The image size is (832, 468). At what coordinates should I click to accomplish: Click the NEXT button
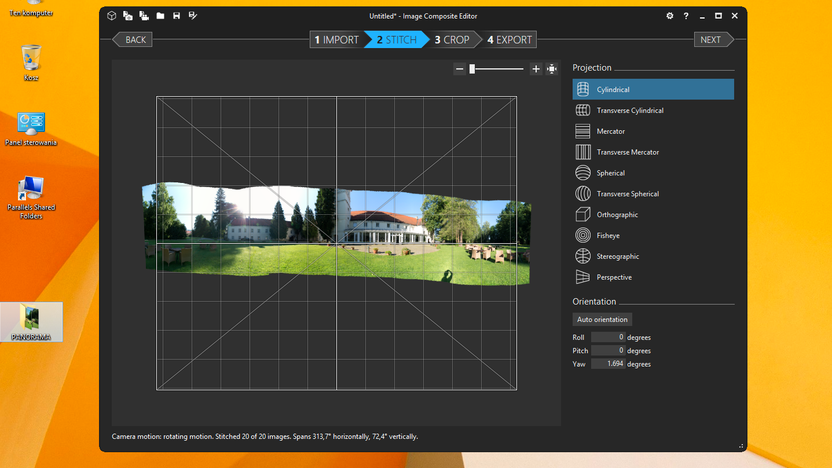click(714, 40)
